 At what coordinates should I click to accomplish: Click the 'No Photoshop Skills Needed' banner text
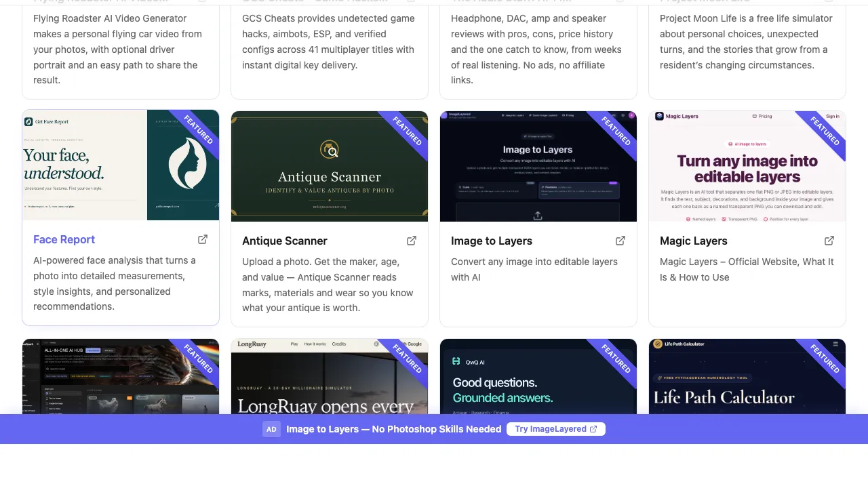437,429
